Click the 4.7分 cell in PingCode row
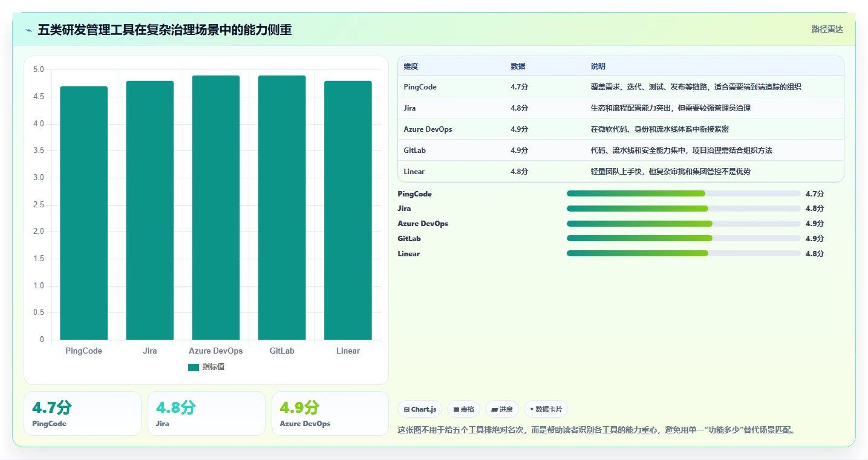This screenshot has height=460, width=868. coord(519,87)
